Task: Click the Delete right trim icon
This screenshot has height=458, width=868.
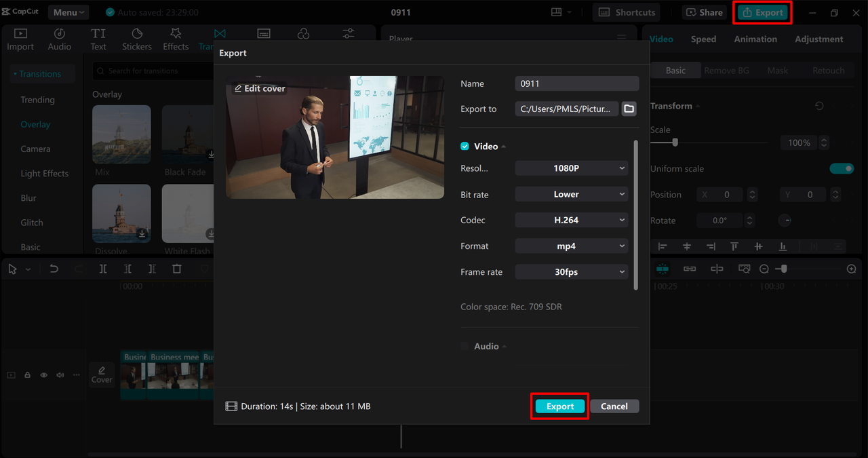Action: pos(152,269)
